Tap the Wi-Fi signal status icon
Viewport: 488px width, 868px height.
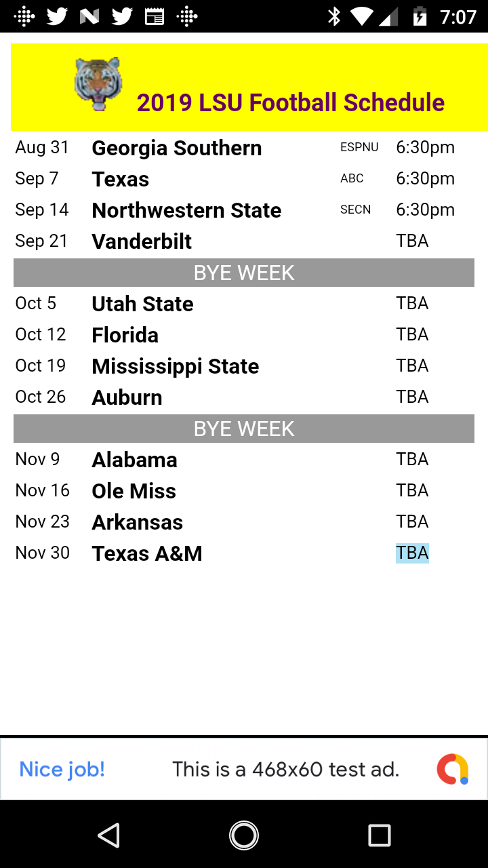(x=363, y=16)
